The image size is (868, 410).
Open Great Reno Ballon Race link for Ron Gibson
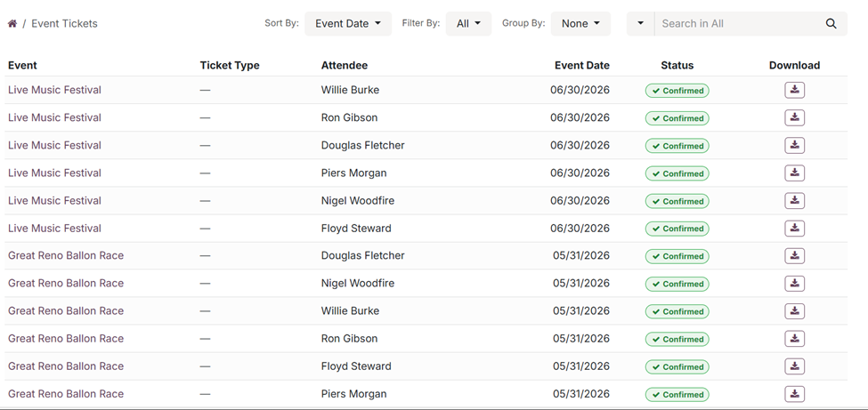point(66,339)
